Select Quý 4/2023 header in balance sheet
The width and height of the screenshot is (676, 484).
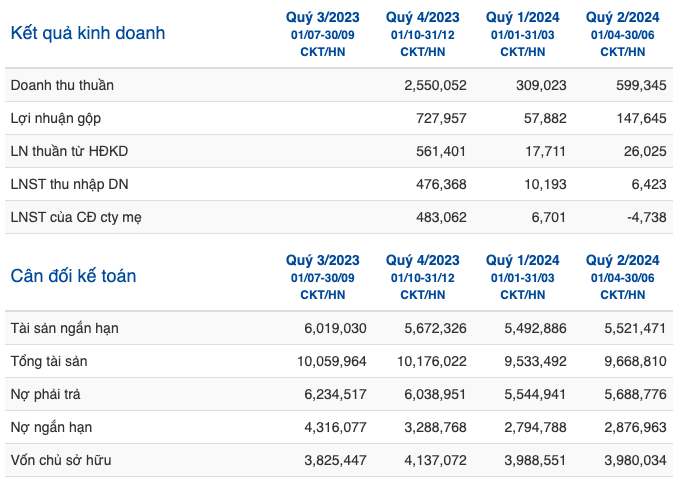422,260
